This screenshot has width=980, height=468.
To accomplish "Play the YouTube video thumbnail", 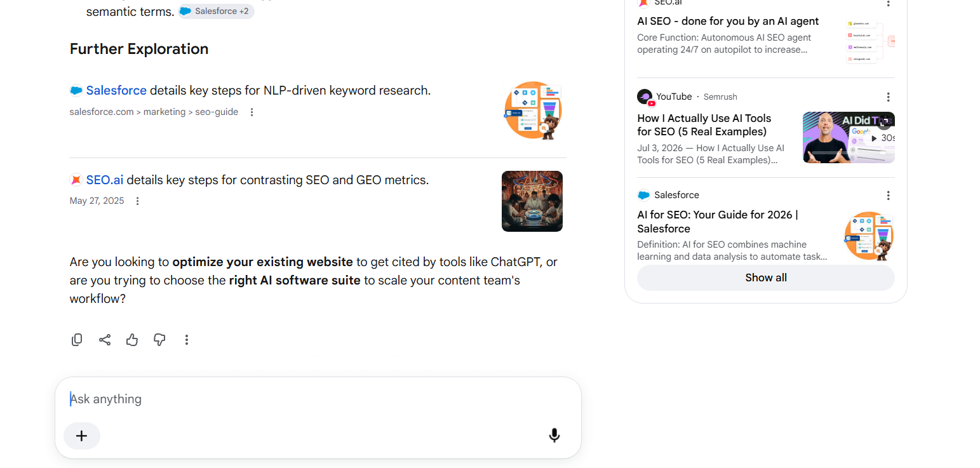I will 849,138.
